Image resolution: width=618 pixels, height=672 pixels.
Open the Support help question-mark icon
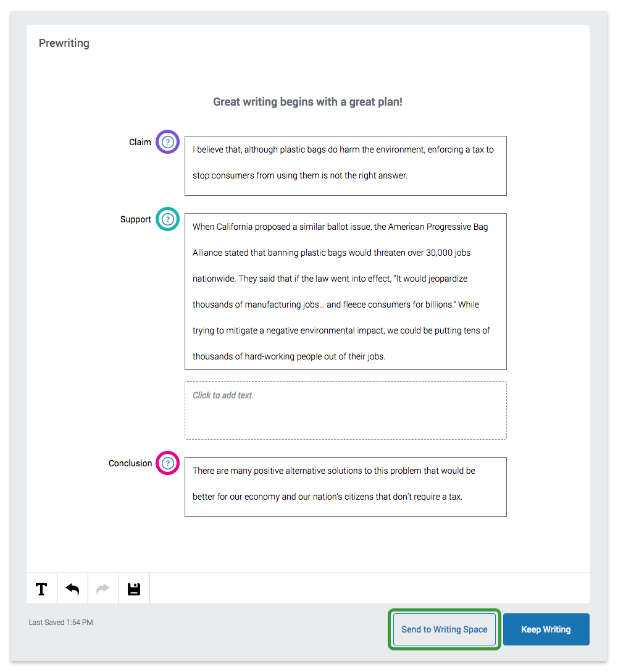167,219
